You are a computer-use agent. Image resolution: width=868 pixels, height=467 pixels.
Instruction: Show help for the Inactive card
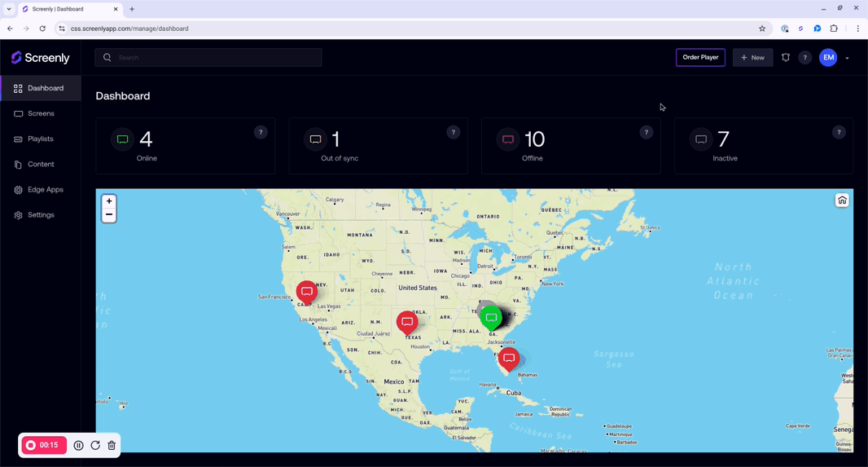point(839,132)
